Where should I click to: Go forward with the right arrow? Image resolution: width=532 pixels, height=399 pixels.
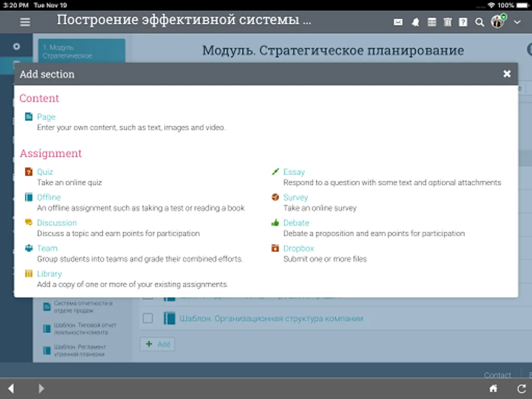click(41, 389)
